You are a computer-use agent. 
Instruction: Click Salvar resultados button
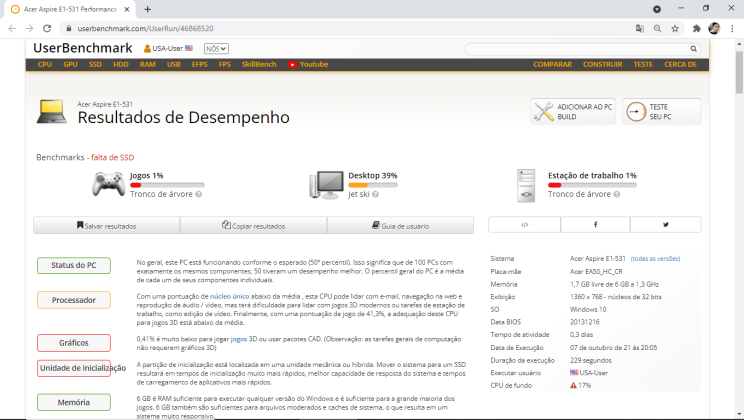107,225
